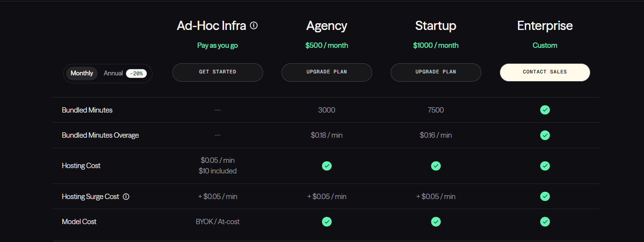
Task: Click Get Started for Ad-Hoc Infra
Action: [218, 72]
